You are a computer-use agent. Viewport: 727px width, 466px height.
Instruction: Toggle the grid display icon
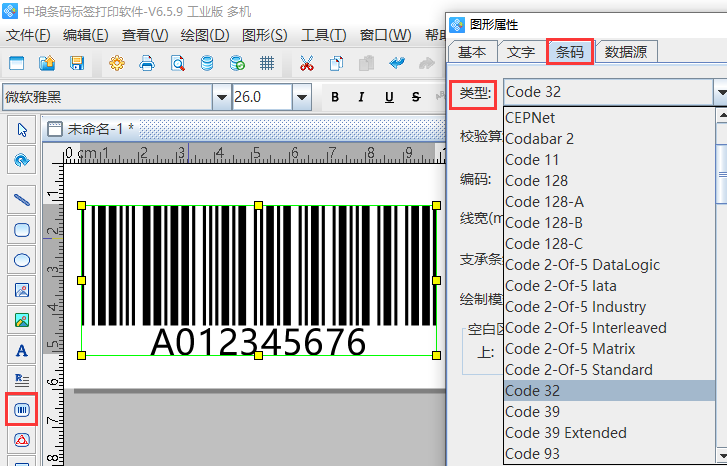tap(267, 63)
